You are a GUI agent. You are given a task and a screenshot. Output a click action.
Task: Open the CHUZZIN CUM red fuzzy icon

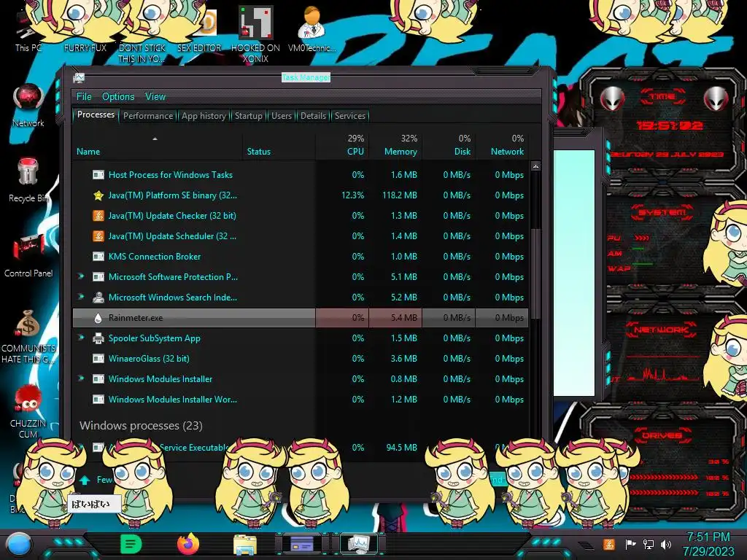[x=28, y=411]
